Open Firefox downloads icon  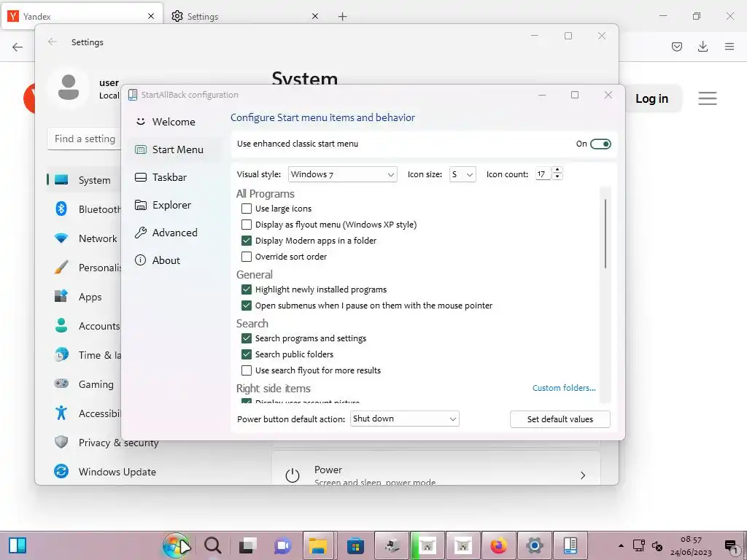703,47
